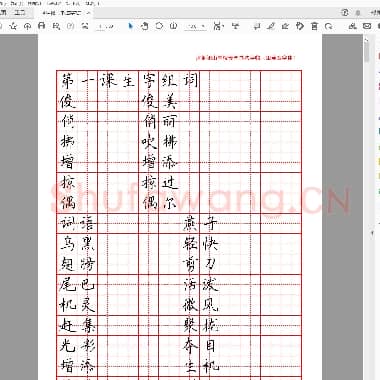Click the word 尾巴 on the page
Screen dimensions: 380x380
[78, 285]
